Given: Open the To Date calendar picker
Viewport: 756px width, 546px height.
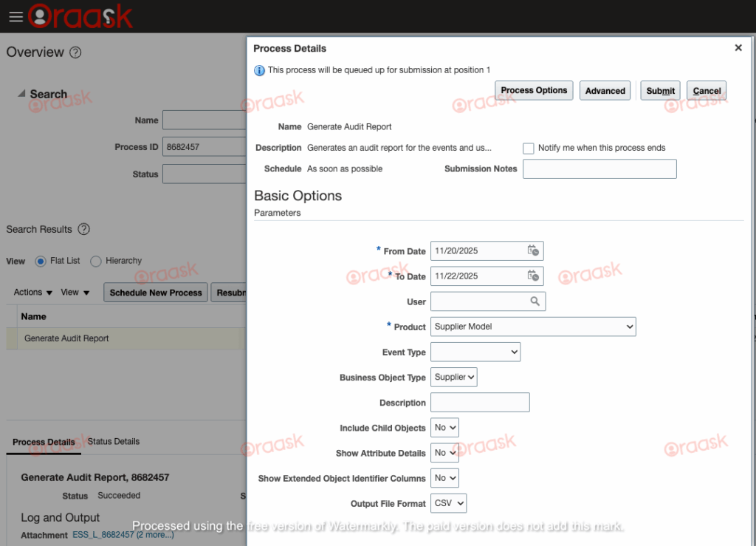Looking at the screenshot, I should click(533, 276).
